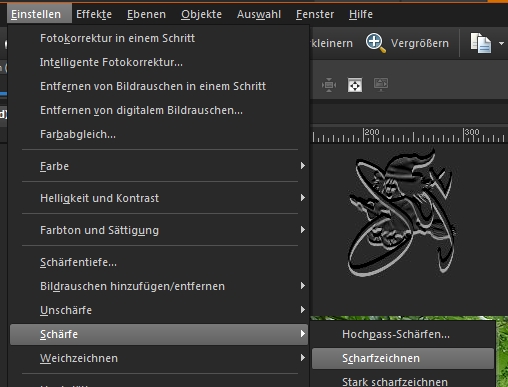
Task: Expand Helligkeit und Kontrast submenu
Action: 159,198
